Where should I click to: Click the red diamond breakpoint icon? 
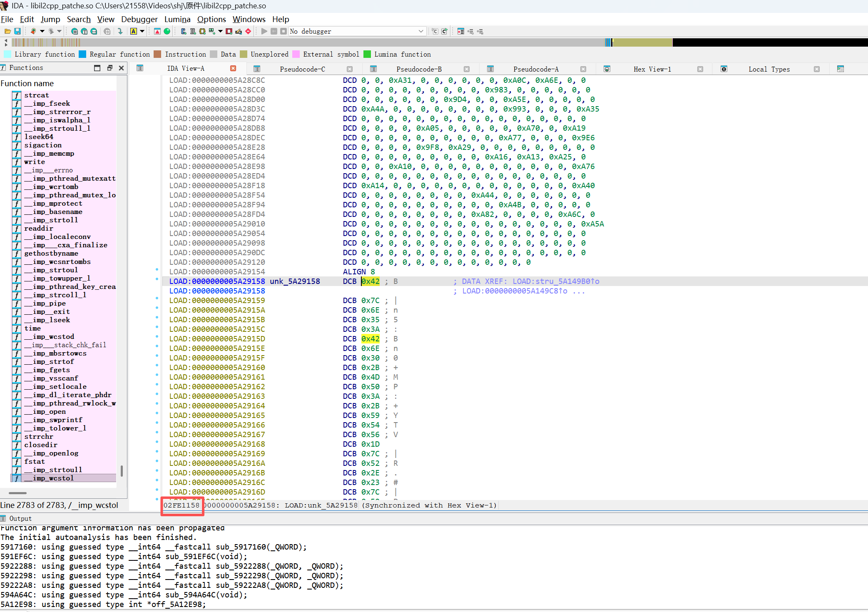(x=248, y=31)
